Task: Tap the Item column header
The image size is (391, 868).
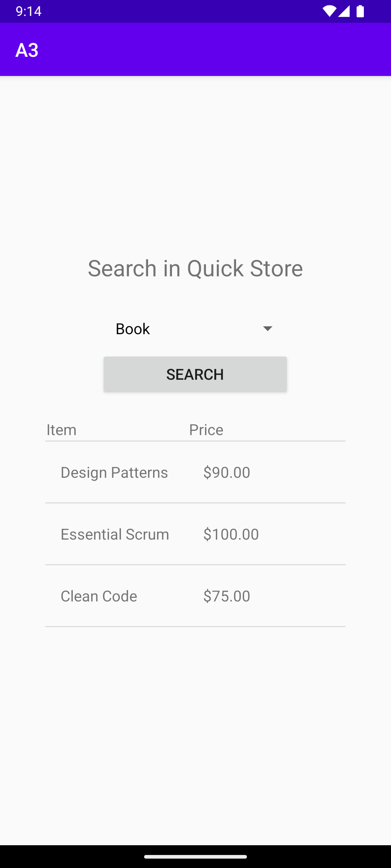Action: pos(62,430)
